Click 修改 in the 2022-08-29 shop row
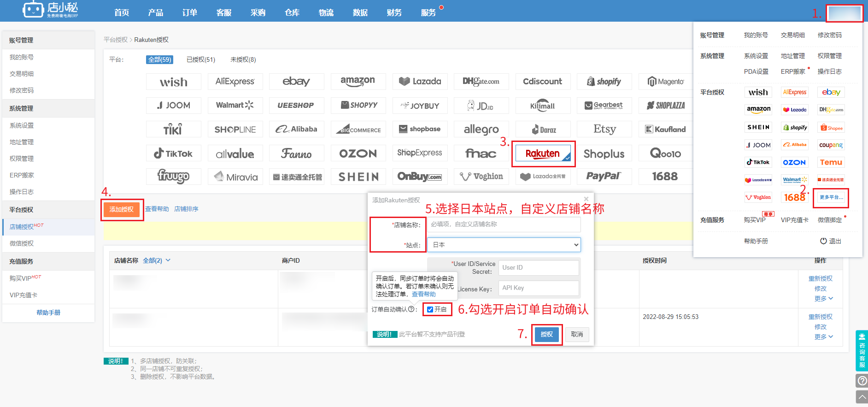Image resolution: width=868 pixels, height=407 pixels. click(x=821, y=327)
